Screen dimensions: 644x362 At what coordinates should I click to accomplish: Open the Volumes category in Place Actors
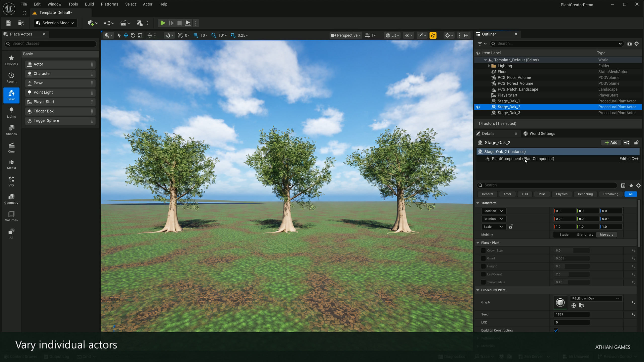point(11,216)
